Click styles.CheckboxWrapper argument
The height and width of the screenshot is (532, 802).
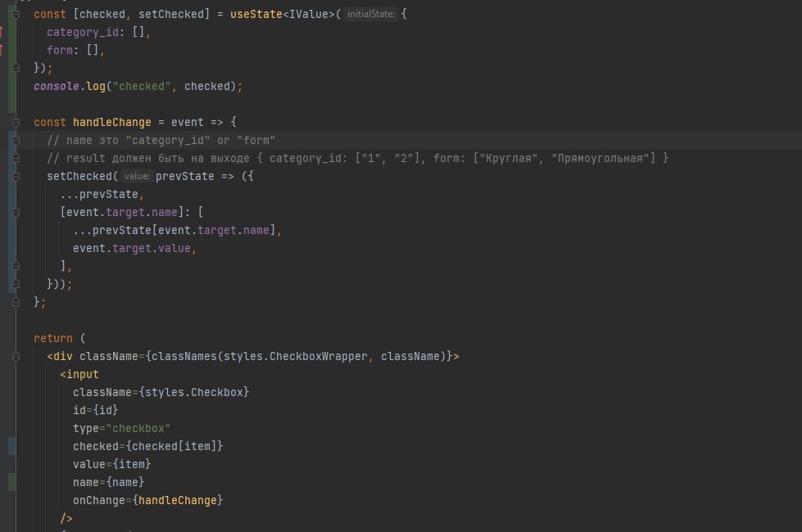[295, 356]
